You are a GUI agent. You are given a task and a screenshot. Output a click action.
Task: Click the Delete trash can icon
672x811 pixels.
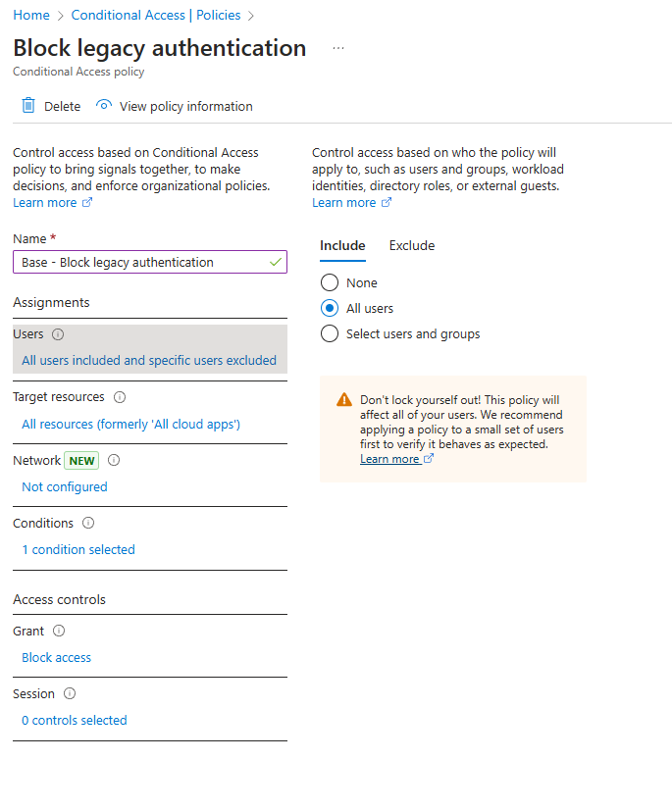click(27, 106)
